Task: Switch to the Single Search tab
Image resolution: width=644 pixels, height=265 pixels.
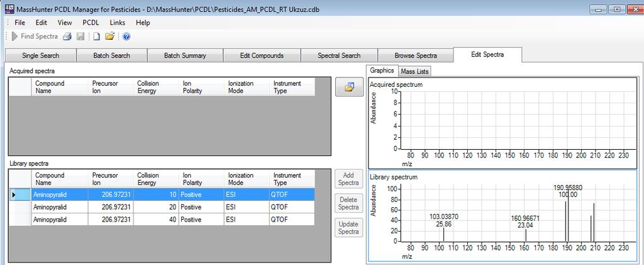Action: click(41, 55)
